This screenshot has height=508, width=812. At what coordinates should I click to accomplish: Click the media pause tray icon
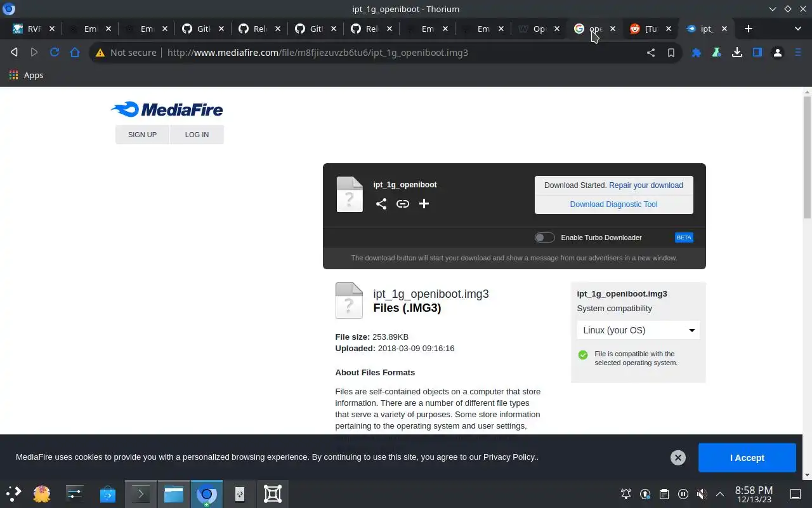click(683, 494)
